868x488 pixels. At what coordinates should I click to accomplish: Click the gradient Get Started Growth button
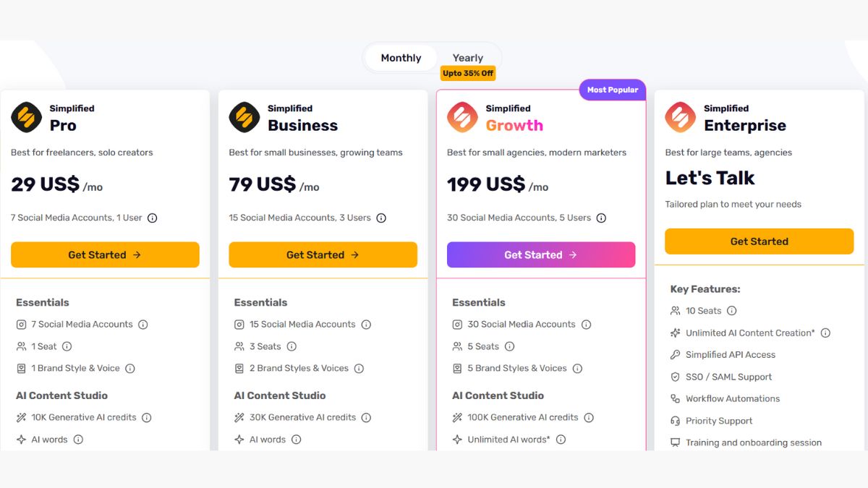click(x=541, y=254)
